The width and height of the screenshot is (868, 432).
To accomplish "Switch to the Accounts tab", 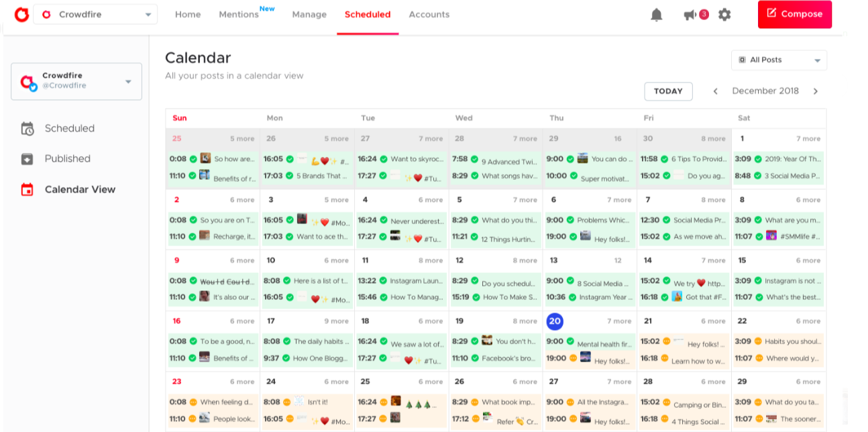I will coord(429,14).
